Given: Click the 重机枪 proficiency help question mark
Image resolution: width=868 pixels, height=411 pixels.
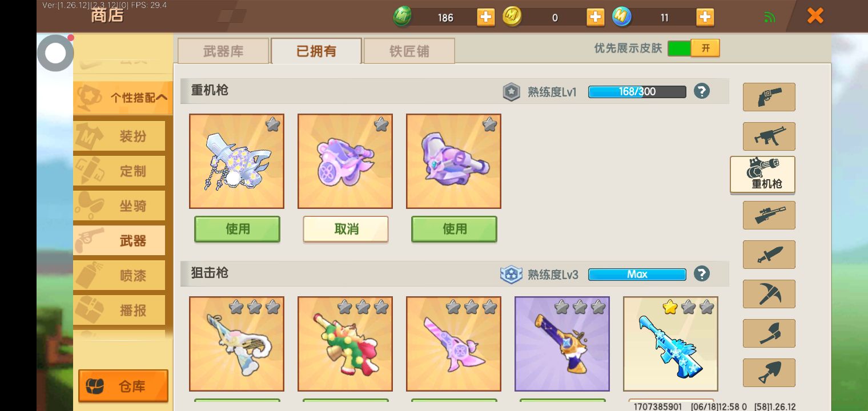Looking at the screenshot, I should 702,91.
